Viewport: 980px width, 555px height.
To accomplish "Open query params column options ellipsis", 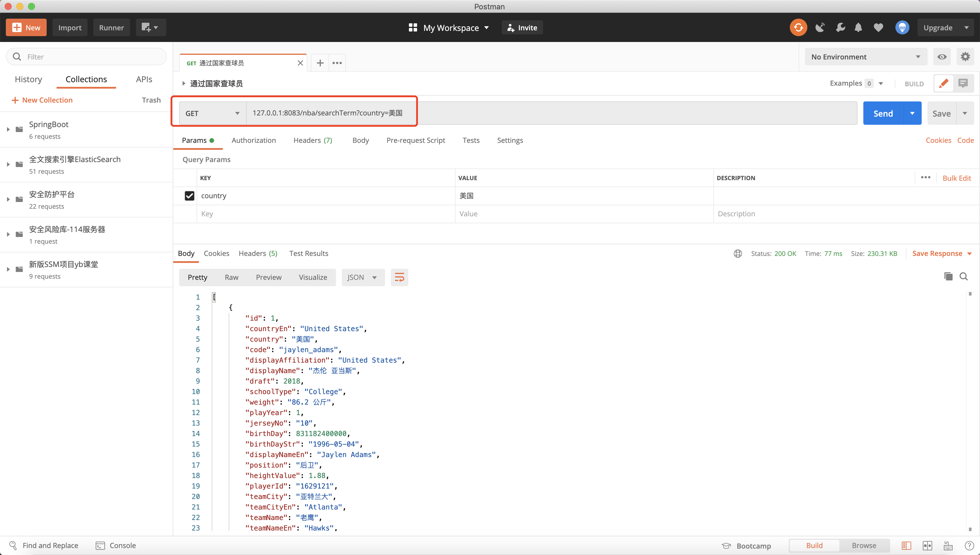I will click(x=925, y=177).
